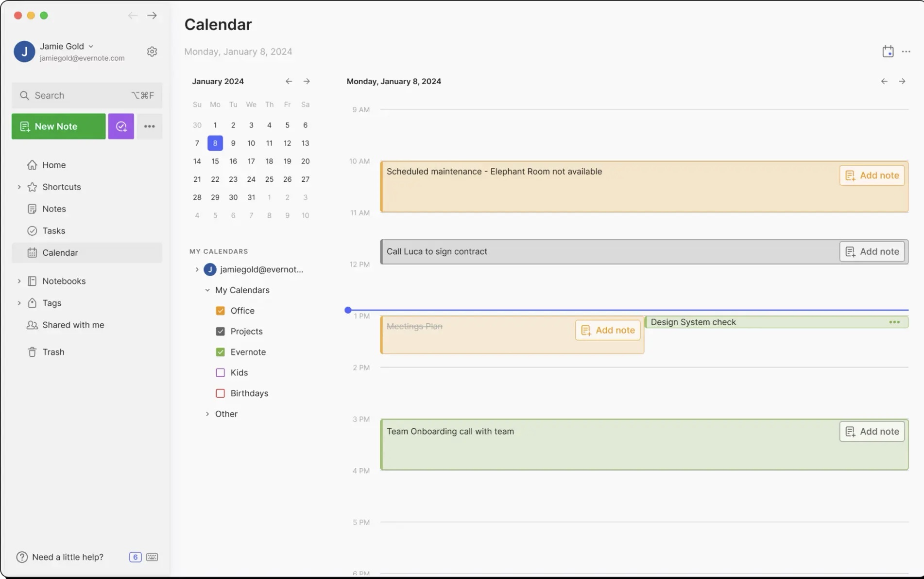Uncheck the Office calendar
Viewport: 924px width, 579px height.
[x=221, y=310]
